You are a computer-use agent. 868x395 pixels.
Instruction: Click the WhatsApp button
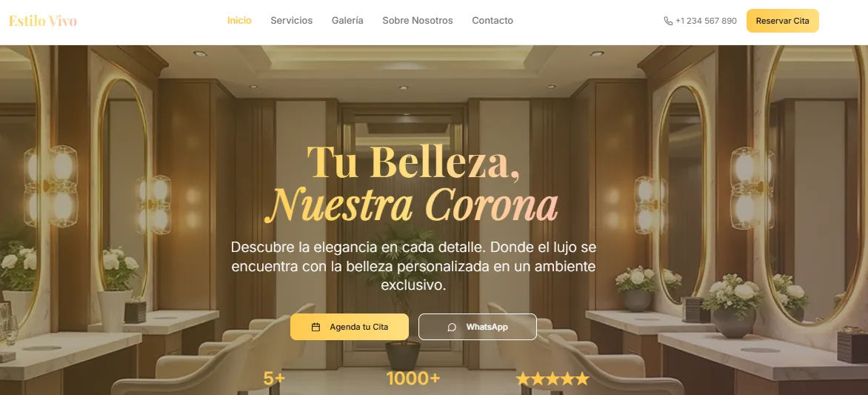pyautogui.click(x=477, y=327)
